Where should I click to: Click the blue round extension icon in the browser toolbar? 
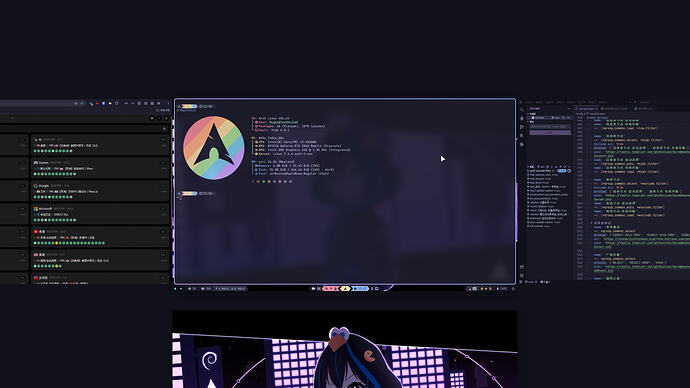103,103
